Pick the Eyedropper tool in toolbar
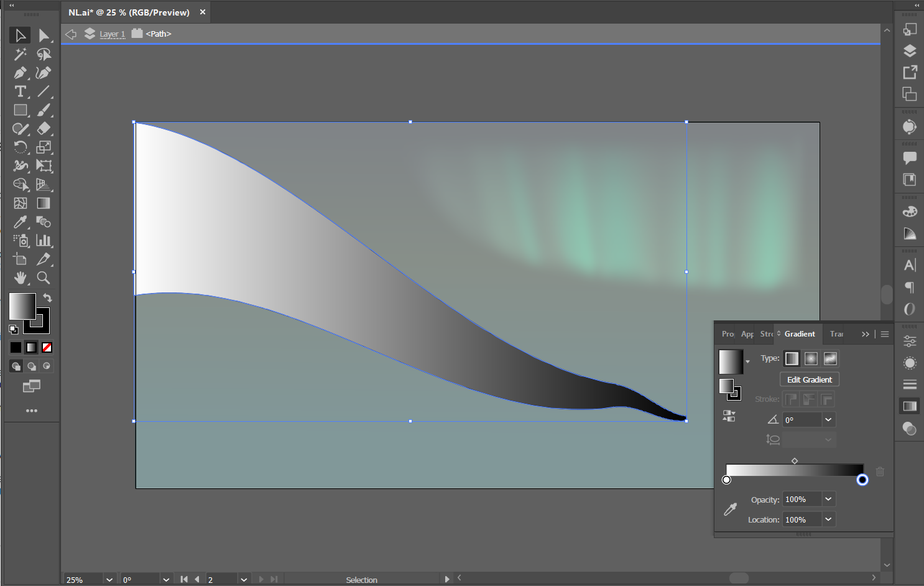The image size is (924, 586). (21, 222)
